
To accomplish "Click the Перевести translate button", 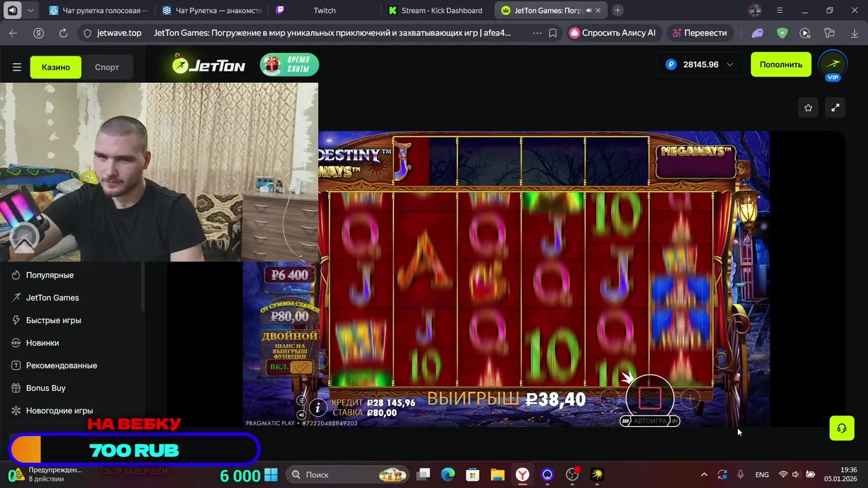I will click(x=699, y=33).
